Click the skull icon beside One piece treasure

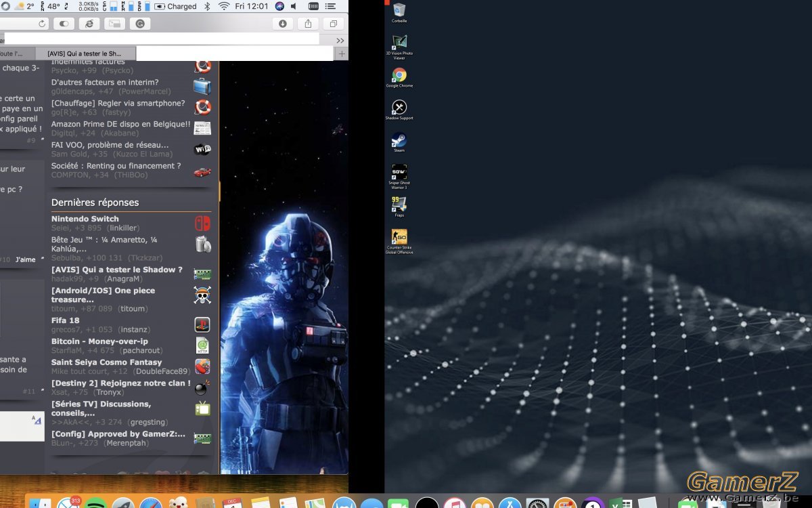click(x=202, y=295)
